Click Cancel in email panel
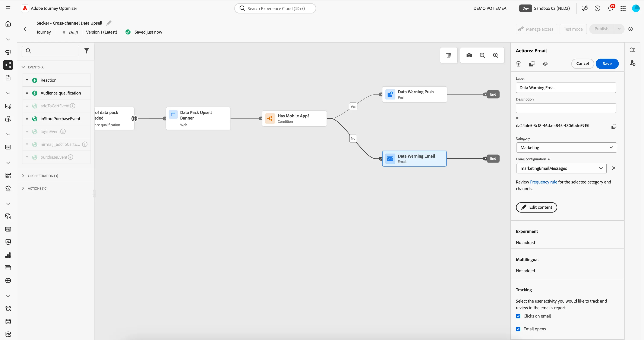This screenshot has height=340, width=644. [582, 64]
